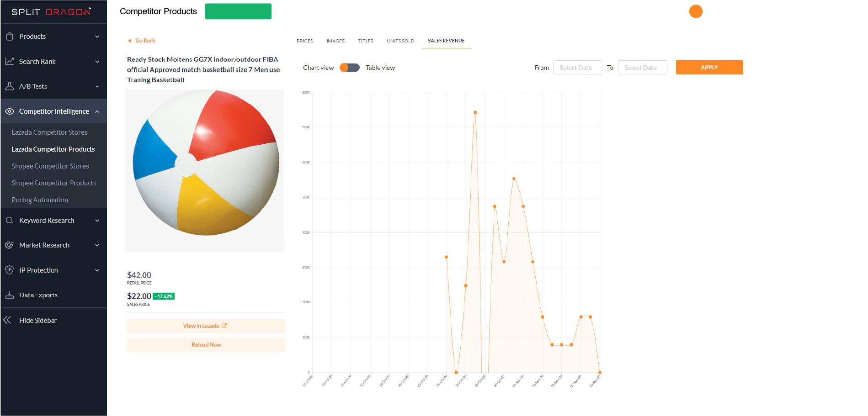Click the From date input field
This screenshot has width=868, height=416.
(x=578, y=68)
